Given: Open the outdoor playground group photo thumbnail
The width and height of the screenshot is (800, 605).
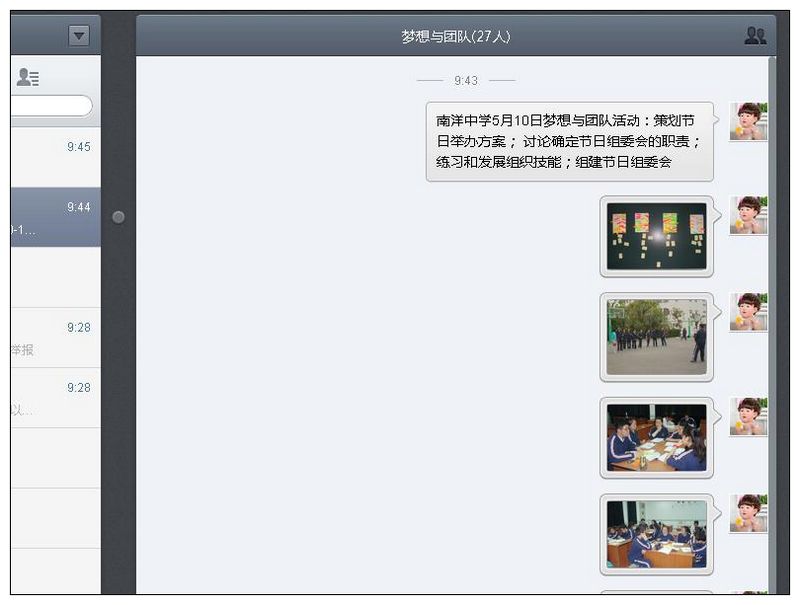Looking at the screenshot, I should pos(657,337).
